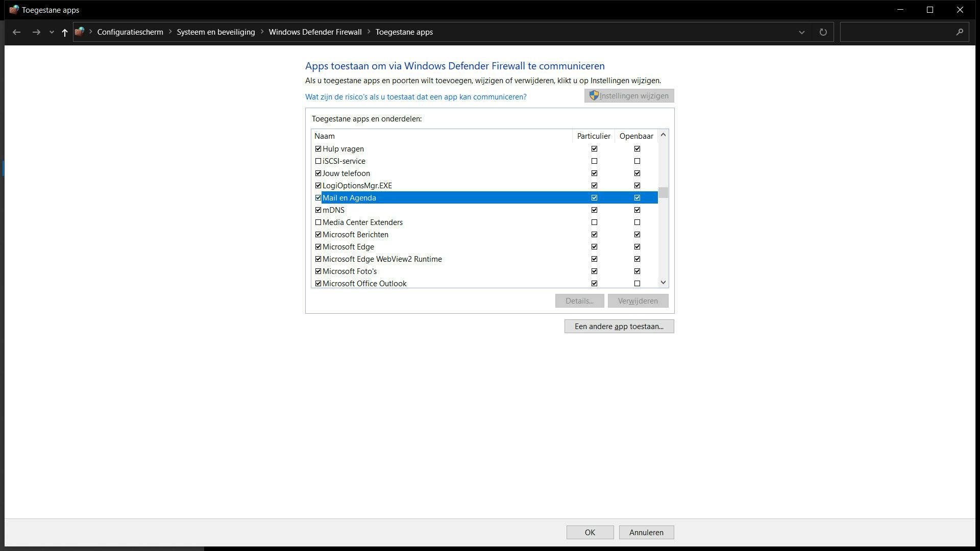Toggle Openbaar checkbox for Microsoft Office Outlook
980x551 pixels.
pyautogui.click(x=637, y=283)
